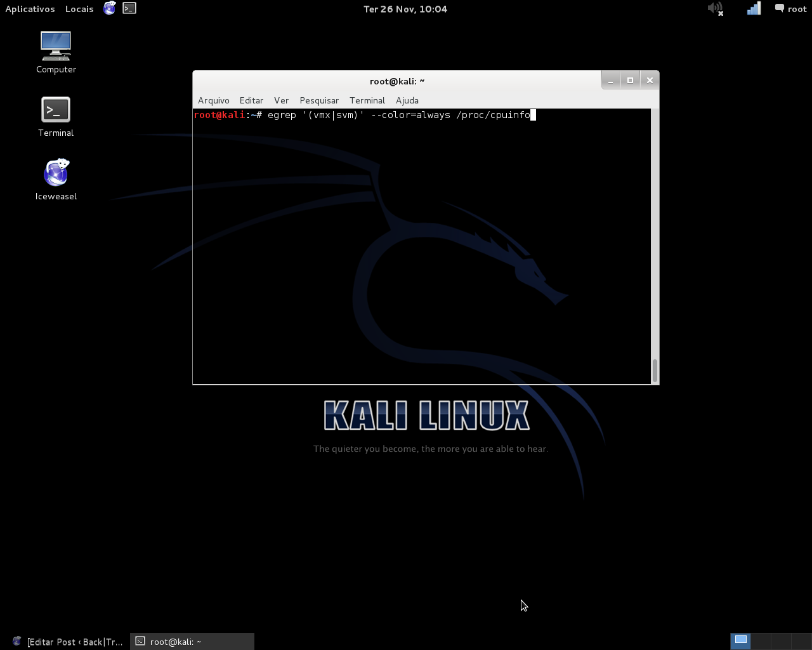
Task: Switch to the third workspace
Action: coord(781,641)
